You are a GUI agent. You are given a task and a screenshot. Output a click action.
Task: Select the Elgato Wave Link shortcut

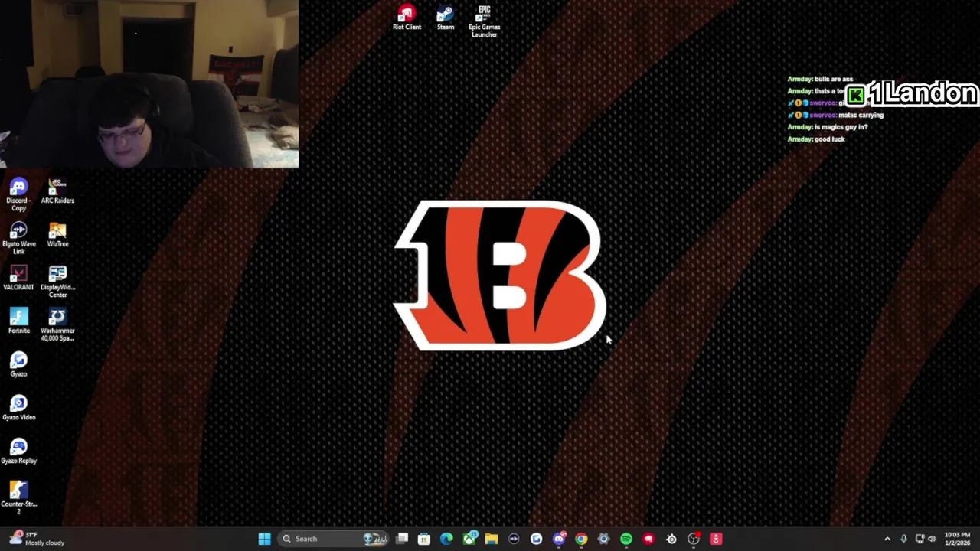coord(18,239)
